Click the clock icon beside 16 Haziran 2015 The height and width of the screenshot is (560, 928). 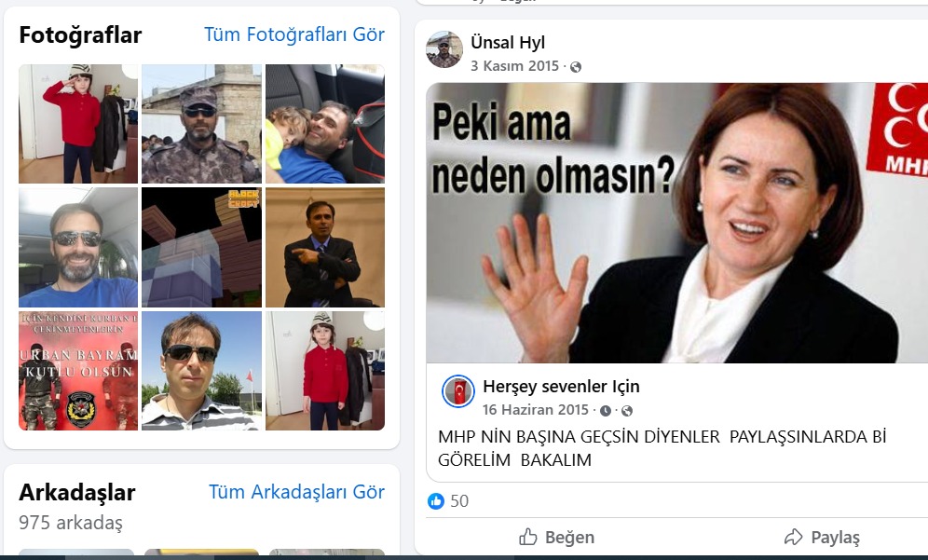(x=606, y=411)
